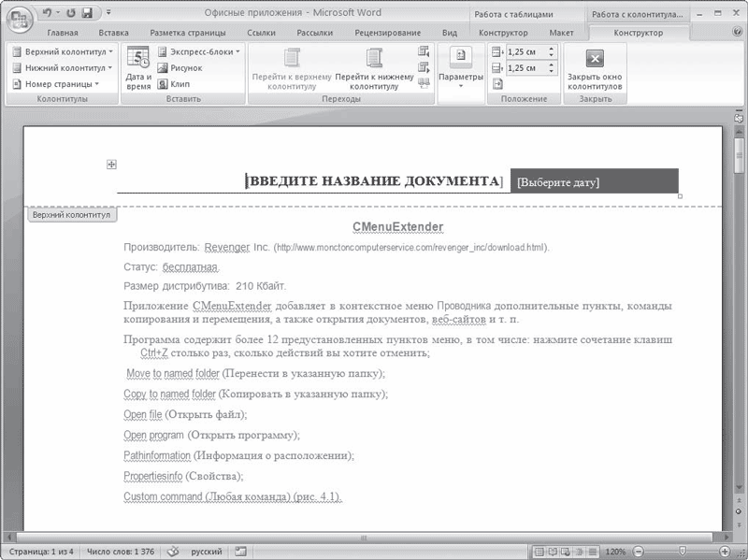Click the 120% zoom level
Viewport: 748px width, 560px height.
pos(615,552)
